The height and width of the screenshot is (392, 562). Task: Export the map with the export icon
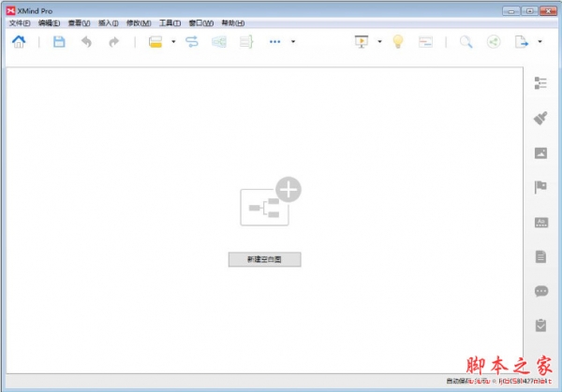[x=522, y=42]
